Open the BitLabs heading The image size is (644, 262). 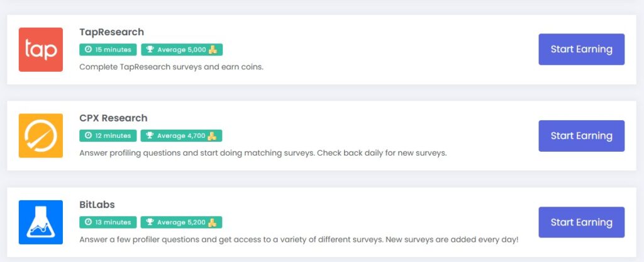[97, 205]
